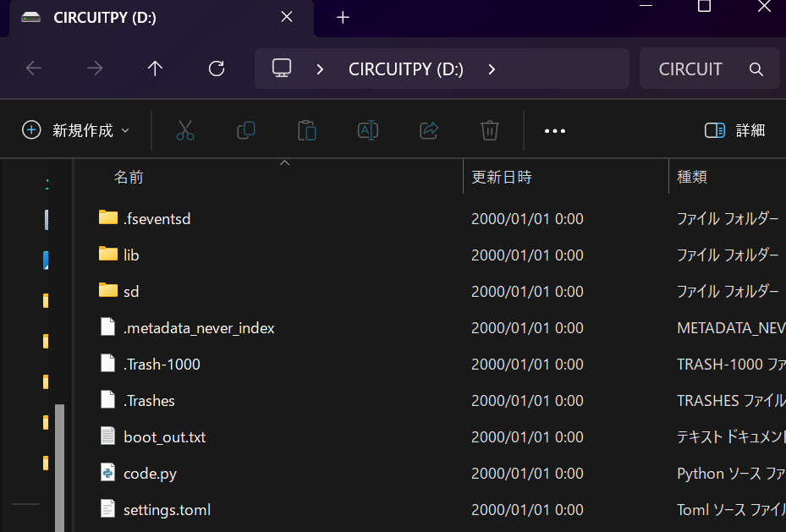This screenshot has width=786, height=532.
Task: Sort by 種類 column header
Action: [x=692, y=177]
